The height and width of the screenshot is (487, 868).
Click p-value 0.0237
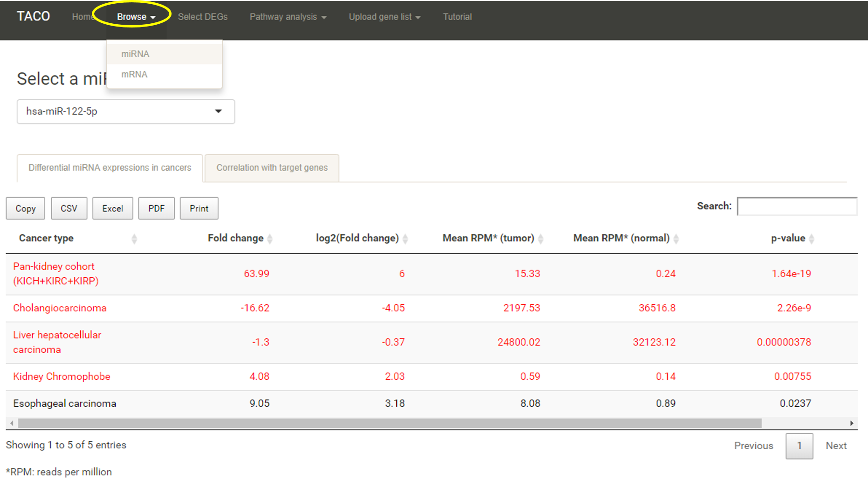(796, 404)
